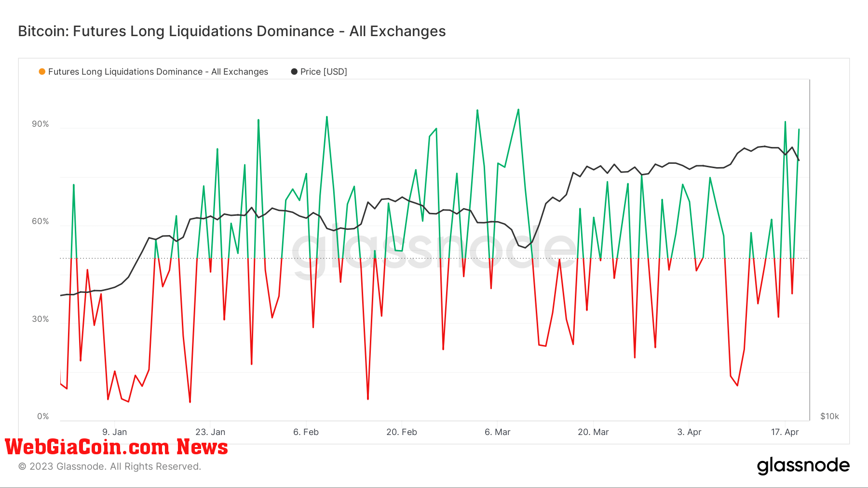Screen dimensions: 868x488
Task: Click the 3. Apr date label
Action: coord(689,432)
